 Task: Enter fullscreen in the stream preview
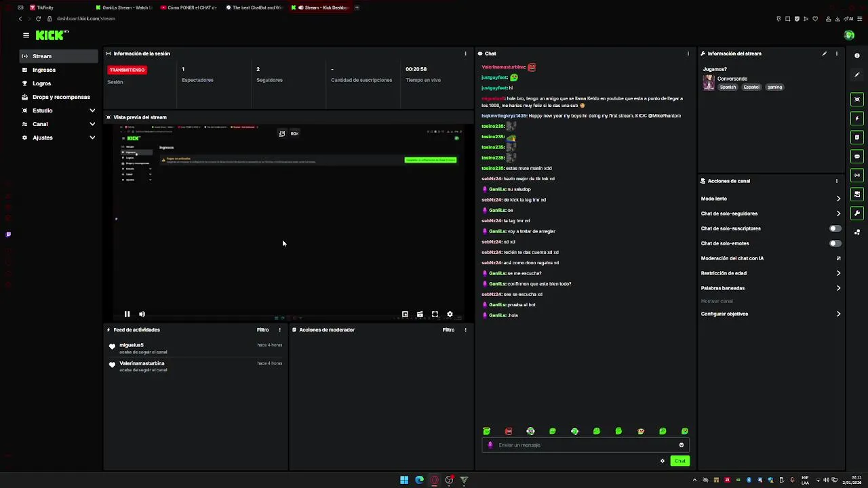click(435, 314)
